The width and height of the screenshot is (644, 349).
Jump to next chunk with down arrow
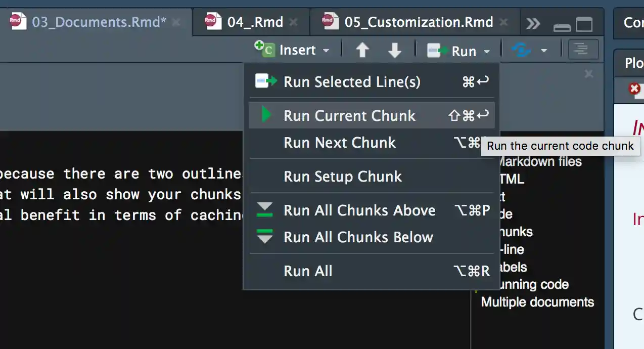[395, 50]
